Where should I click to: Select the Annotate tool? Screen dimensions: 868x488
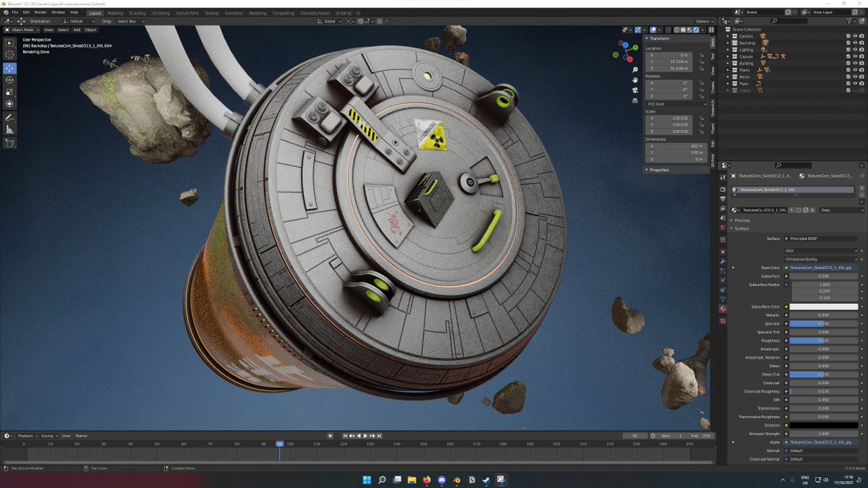9,117
